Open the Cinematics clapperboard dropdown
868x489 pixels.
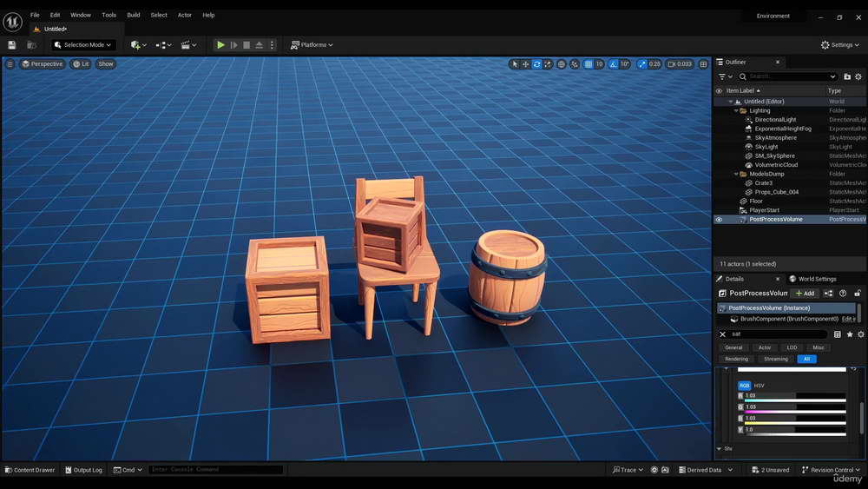click(x=188, y=45)
